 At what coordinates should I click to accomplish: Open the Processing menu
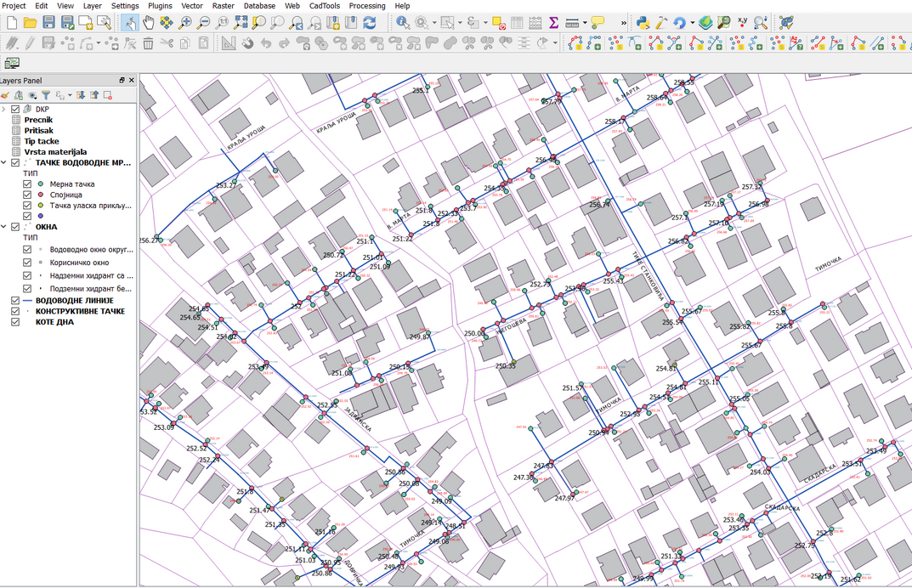tap(366, 6)
